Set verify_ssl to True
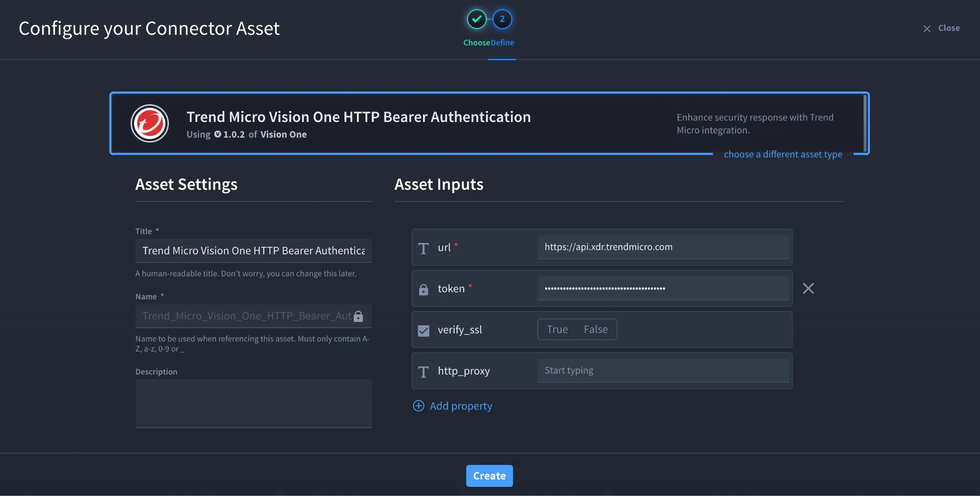The width and height of the screenshot is (980, 496). click(557, 330)
